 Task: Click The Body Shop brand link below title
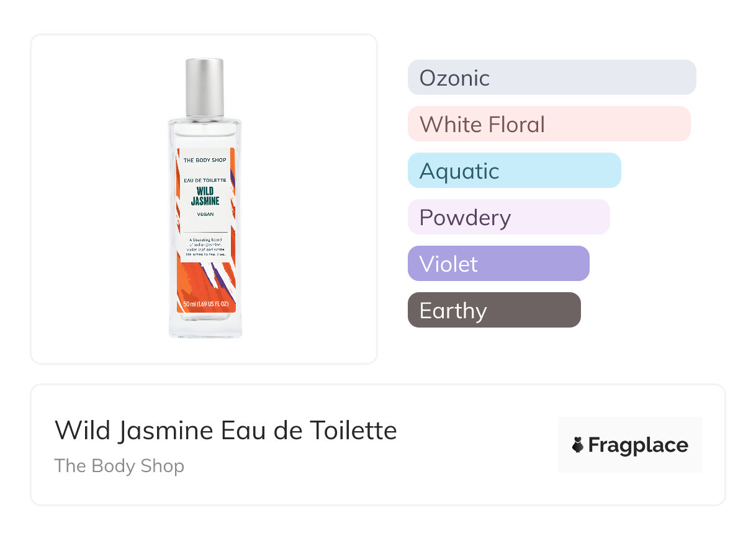click(x=119, y=466)
